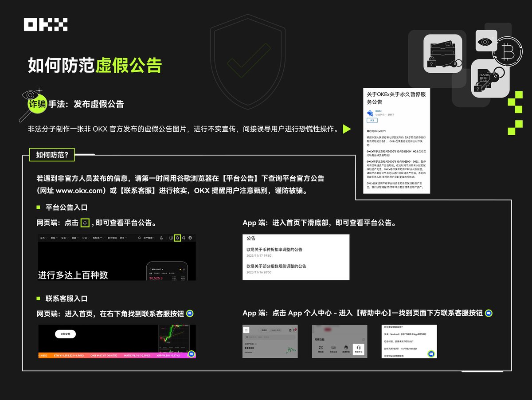This screenshot has width=532, height=400.
Task: Click headset support icon in web navigation bar
Action: tap(184, 238)
